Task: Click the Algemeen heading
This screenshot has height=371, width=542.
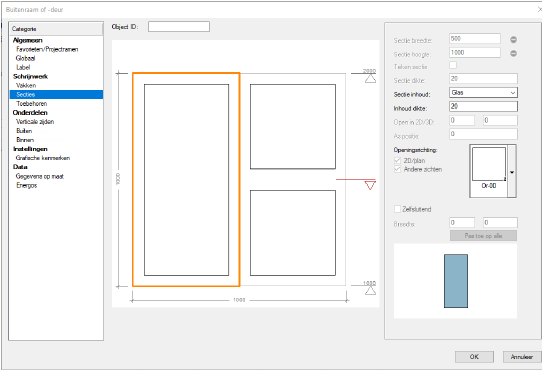Action: (x=28, y=40)
